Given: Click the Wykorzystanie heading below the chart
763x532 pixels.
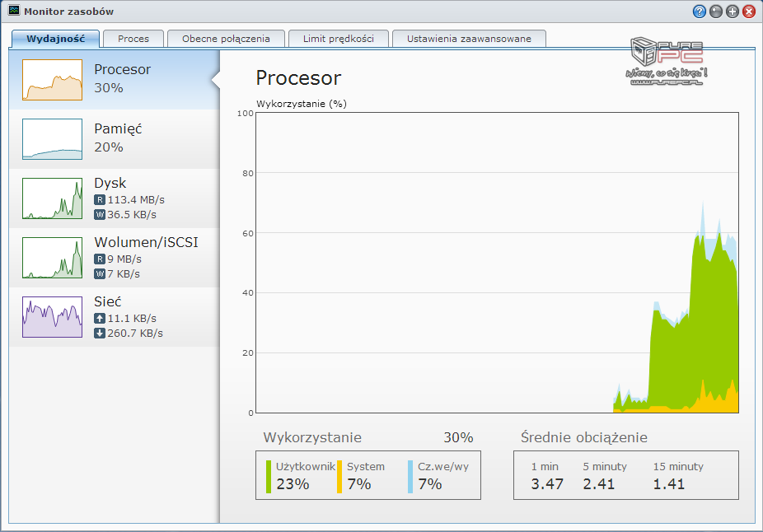Looking at the screenshot, I should [x=312, y=438].
